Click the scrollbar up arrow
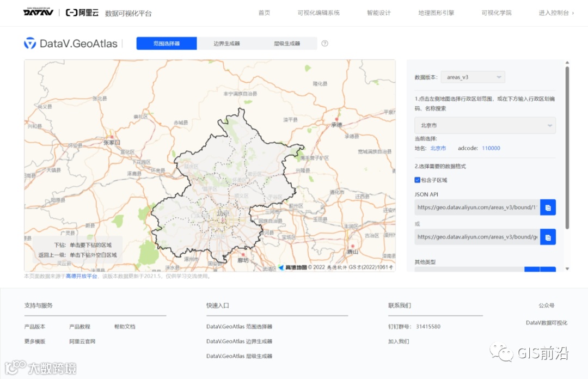This screenshot has width=588, height=379. (x=567, y=63)
